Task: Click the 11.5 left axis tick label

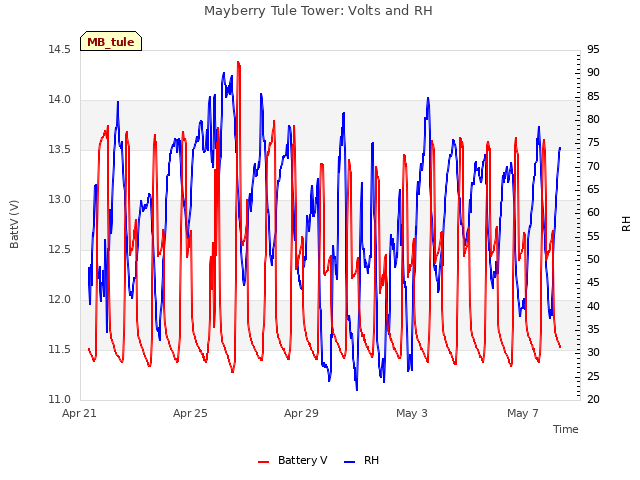Action: point(60,349)
